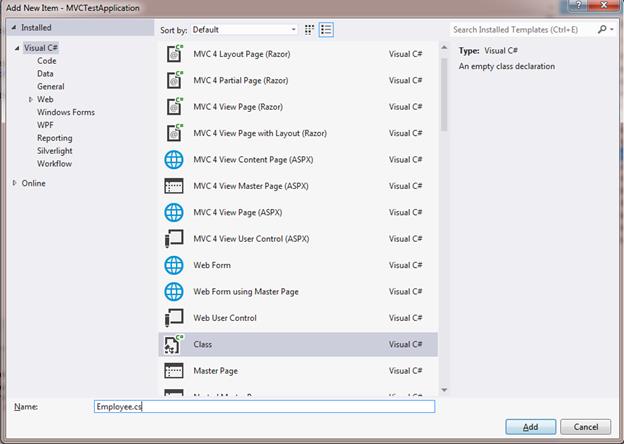Select the Master Page template icon

[173, 370]
